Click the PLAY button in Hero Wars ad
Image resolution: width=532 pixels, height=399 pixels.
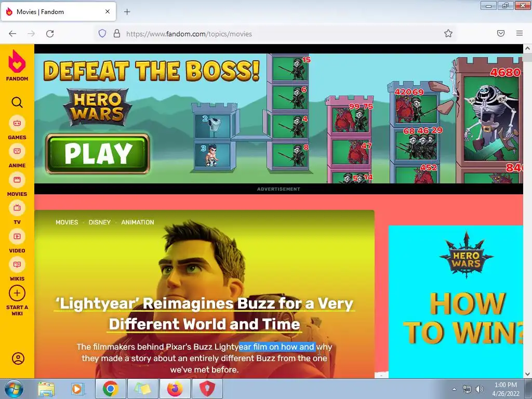coord(98,154)
